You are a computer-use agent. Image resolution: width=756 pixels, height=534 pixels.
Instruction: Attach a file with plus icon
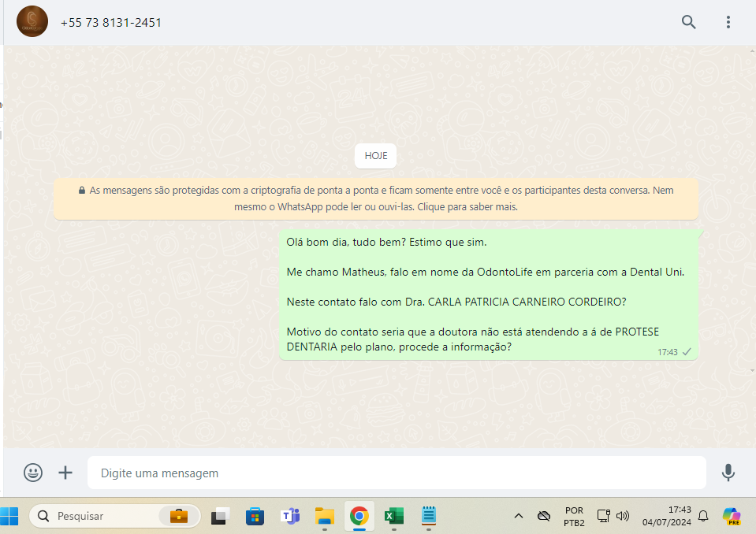(65, 473)
